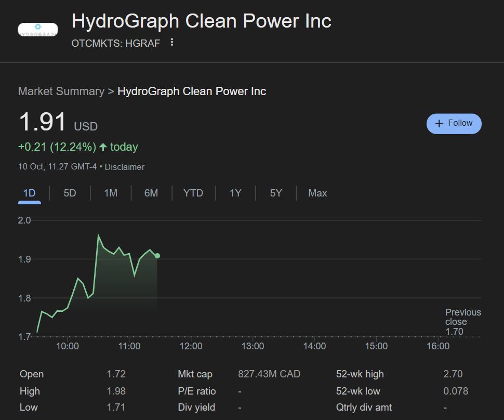Click the Open value 1.72
This screenshot has height=420, width=504.
click(116, 374)
